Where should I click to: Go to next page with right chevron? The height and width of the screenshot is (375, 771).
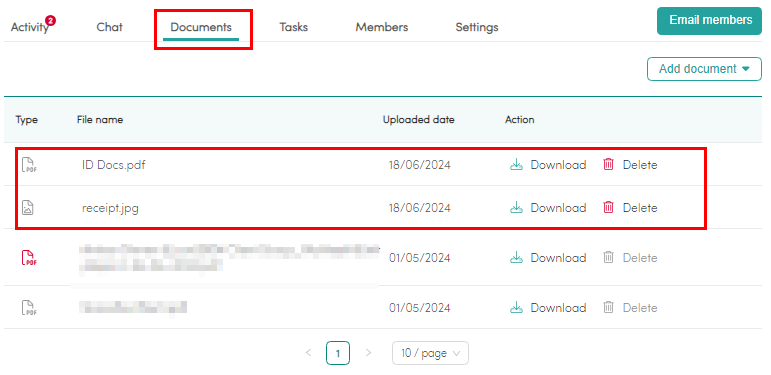(369, 353)
